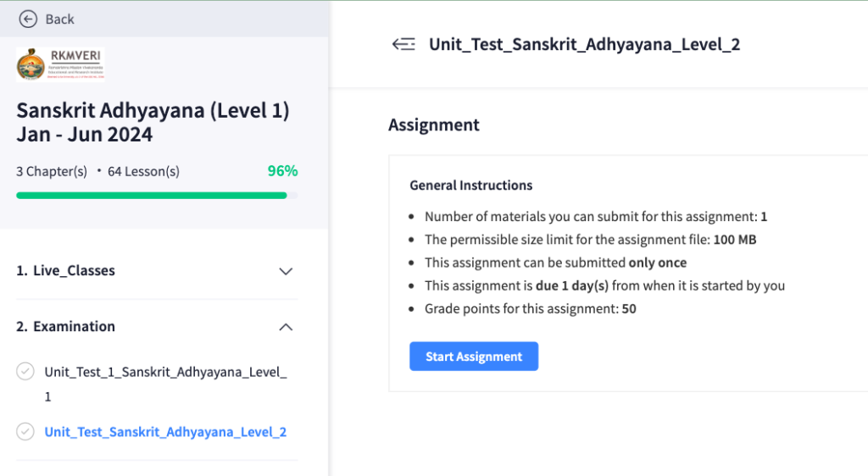Select the 2. Examination chapter heading
The image size is (868, 476).
(x=66, y=327)
